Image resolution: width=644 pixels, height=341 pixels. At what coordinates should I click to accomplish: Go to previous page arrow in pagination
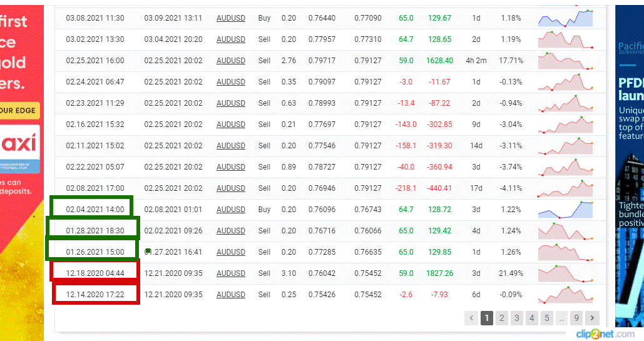coord(471,318)
